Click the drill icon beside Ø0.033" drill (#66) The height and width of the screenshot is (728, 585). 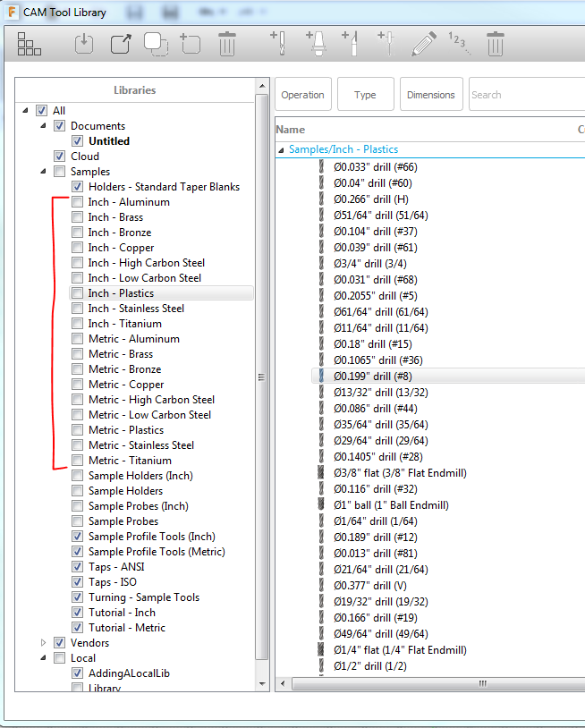[x=321, y=166]
